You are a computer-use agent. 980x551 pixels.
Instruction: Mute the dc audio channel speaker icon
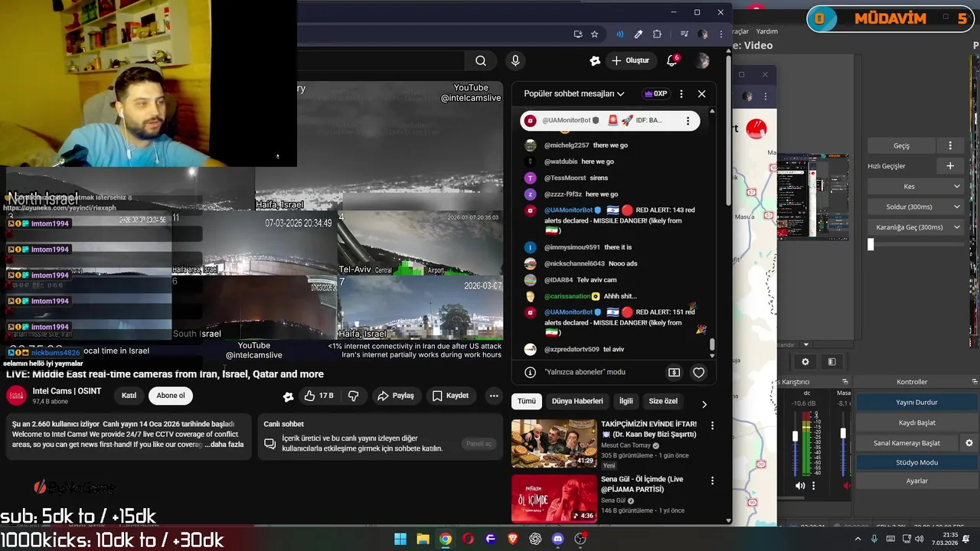800,486
